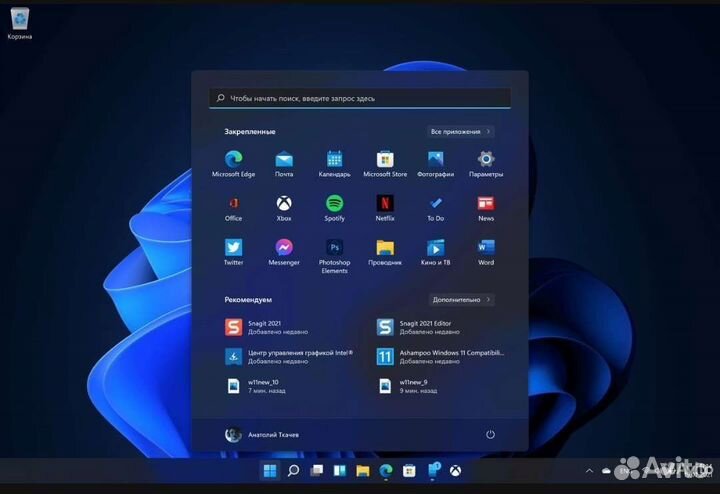Open the To Do app
Screen dimensions: 720x494
click(x=435, y=208)
